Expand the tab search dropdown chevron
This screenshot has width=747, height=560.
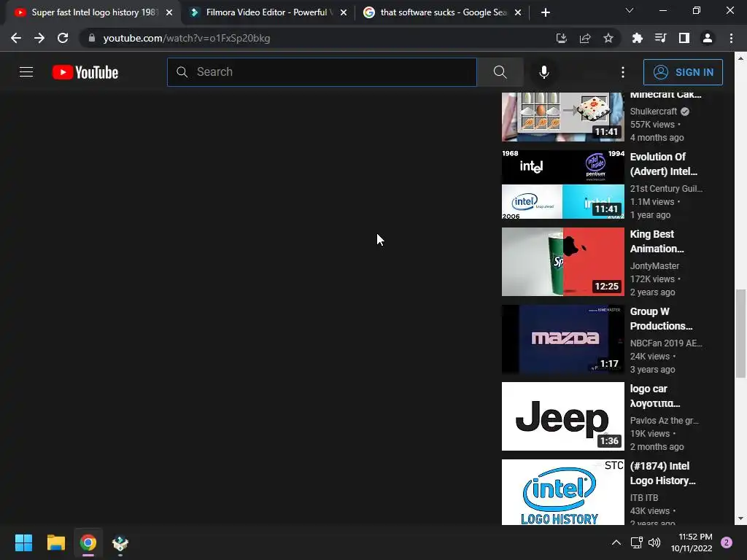630,10
